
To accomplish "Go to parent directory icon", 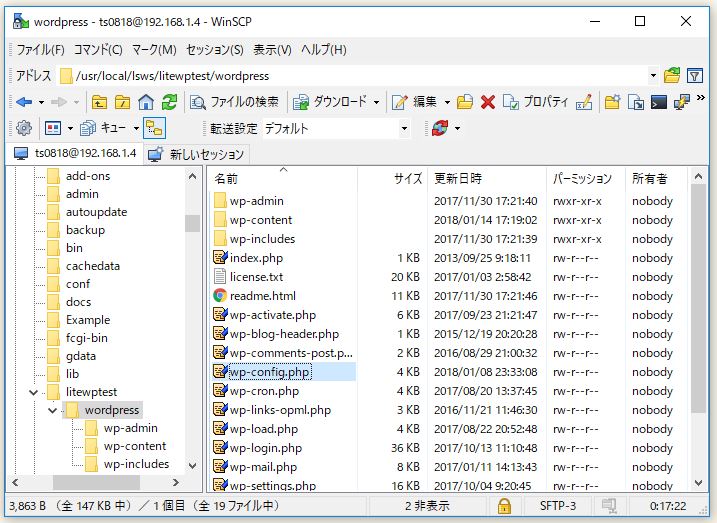I will (x=99, y=102).
